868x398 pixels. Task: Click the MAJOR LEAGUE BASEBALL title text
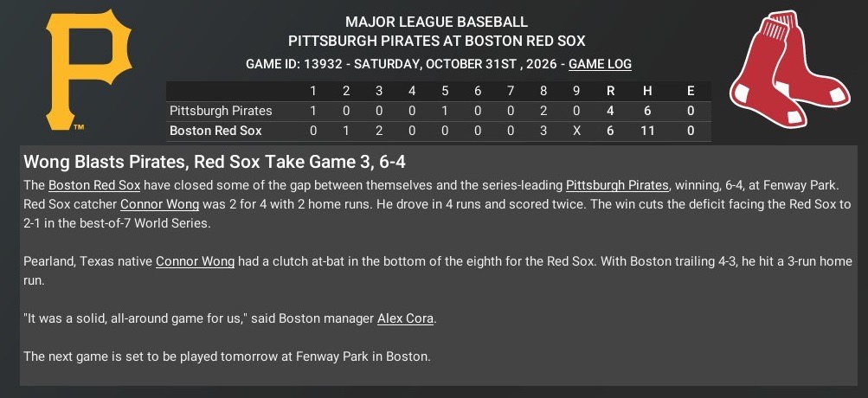coord(436,22)
